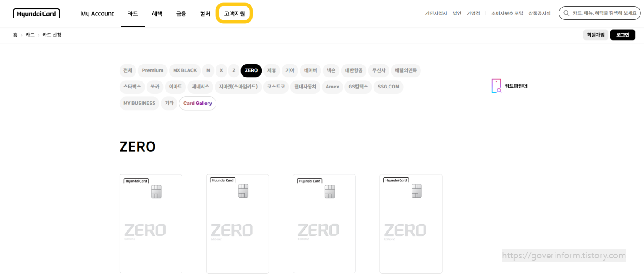Open the 카드파인더 card finder icon
644x280 pixels.
pos(497,86)
